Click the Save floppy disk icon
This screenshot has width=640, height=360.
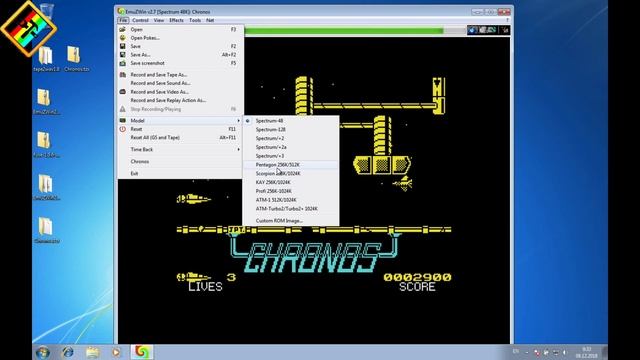122,46
